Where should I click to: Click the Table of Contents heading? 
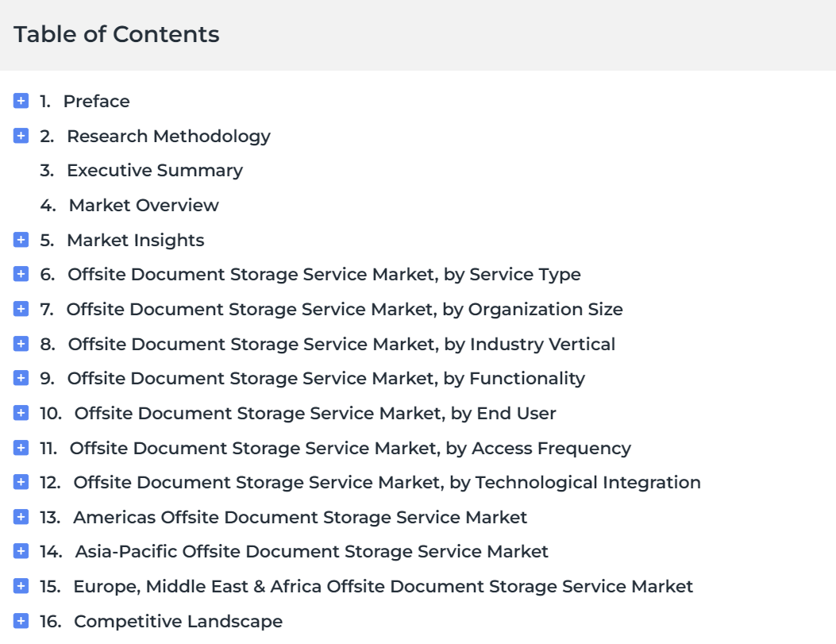pos(116,34)
